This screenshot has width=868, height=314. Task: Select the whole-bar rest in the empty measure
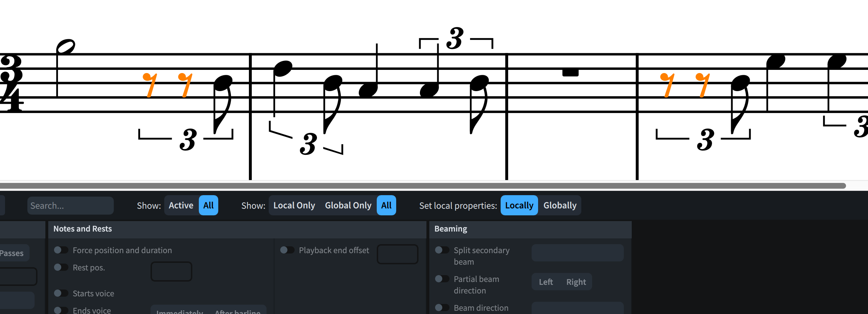(571, 72)
